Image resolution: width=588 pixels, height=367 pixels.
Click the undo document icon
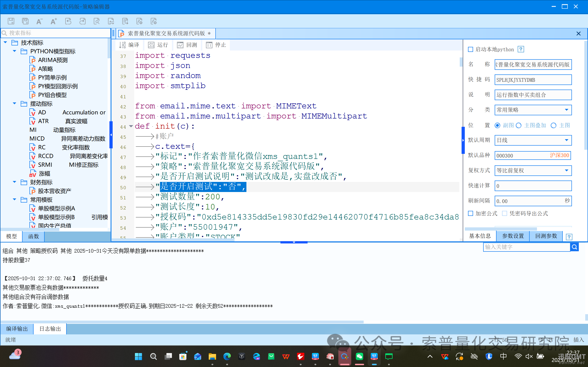pyautogui.click(x=68, y=21)
